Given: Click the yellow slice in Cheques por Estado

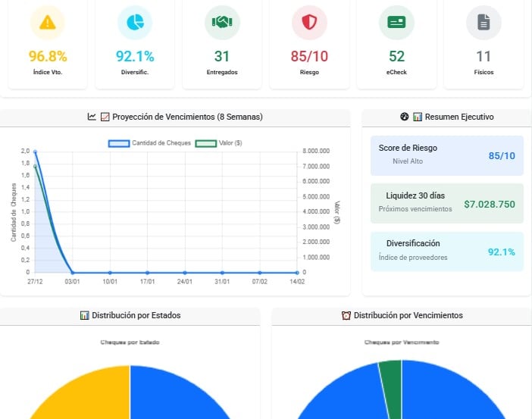Looking at the screenshot, I should coord(88,397).
